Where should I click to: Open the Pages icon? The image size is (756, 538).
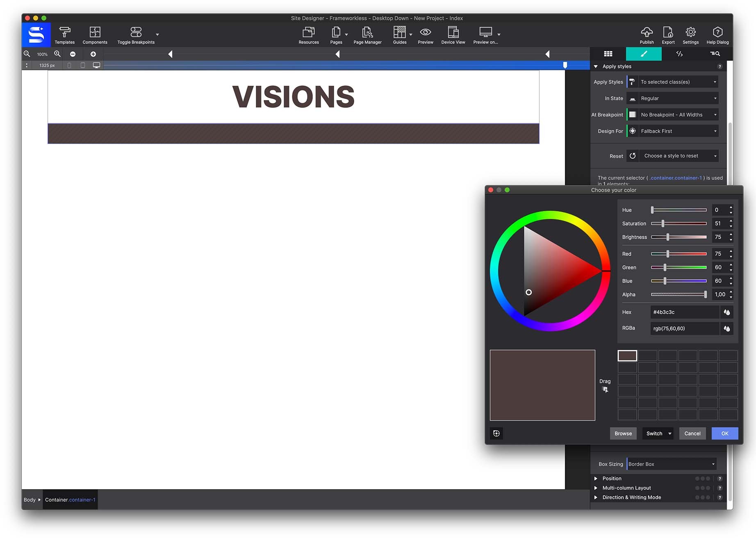[336, 32]
